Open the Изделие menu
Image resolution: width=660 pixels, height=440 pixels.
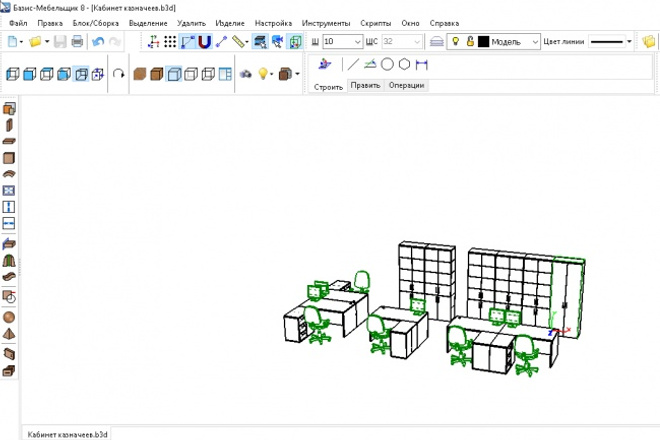(x=230, y=23)
